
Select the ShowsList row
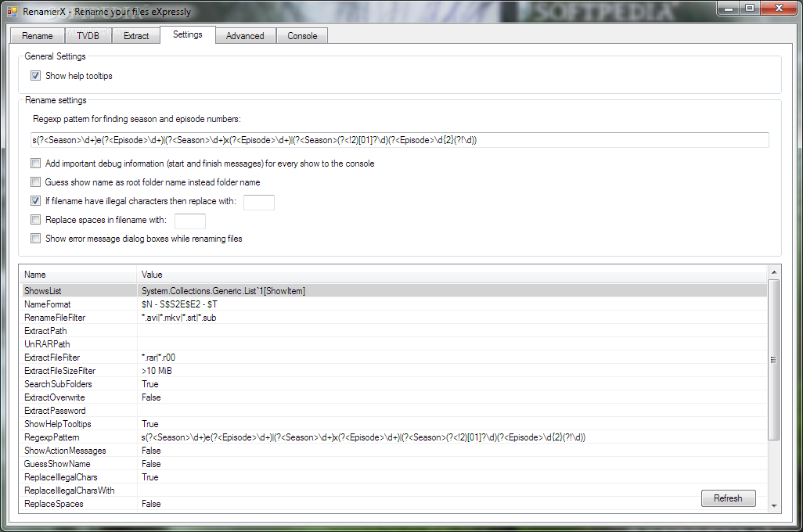(x=394, y=291)
